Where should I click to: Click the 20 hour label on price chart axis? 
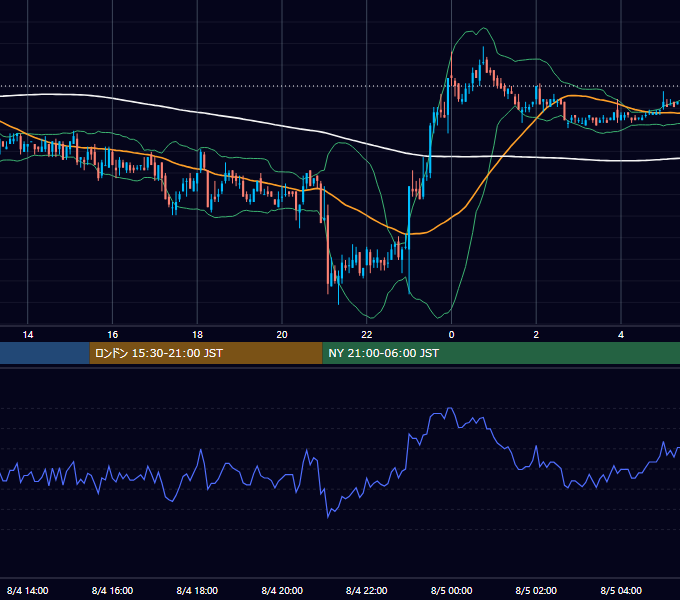pyautogui.click(x=282, y=335)
